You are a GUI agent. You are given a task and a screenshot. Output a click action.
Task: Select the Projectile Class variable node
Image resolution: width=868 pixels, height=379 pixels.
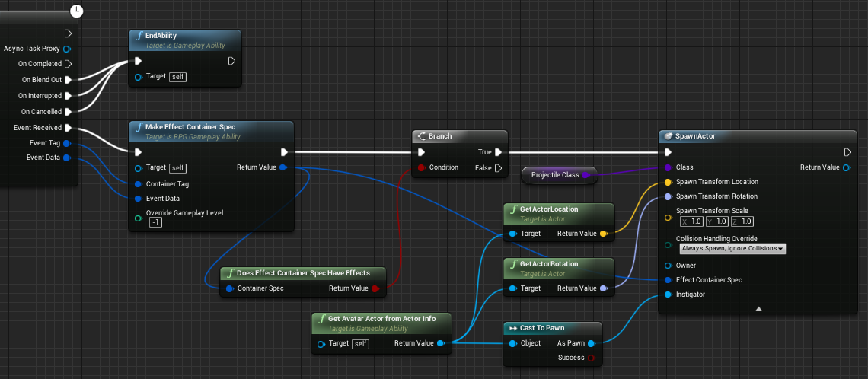(x=560, y=175)
